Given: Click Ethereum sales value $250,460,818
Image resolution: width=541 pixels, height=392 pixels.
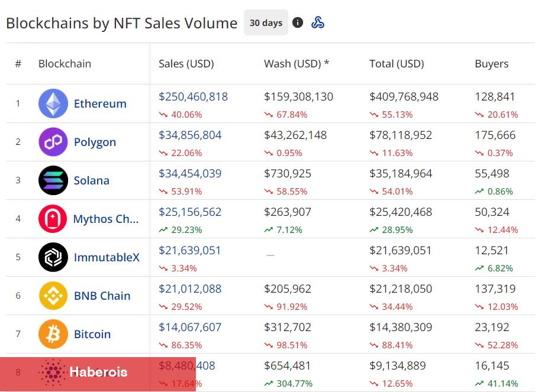Looking at the screenshot, I should tap(193, 96).
